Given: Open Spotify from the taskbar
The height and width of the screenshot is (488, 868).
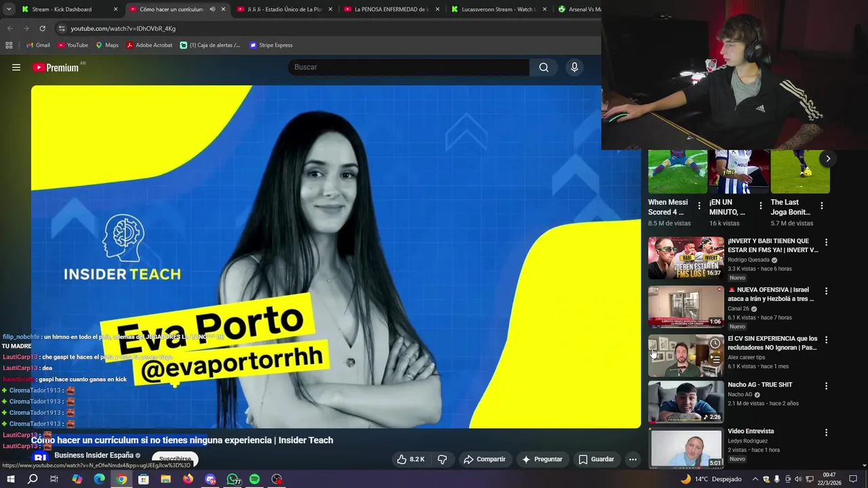Looking at the screenshot, I should 254,479.
